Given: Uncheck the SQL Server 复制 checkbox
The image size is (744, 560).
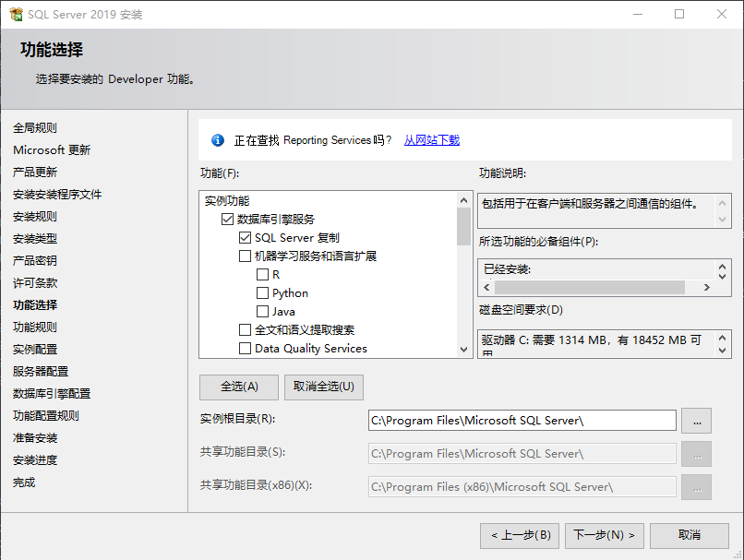Looking at the screenshot, I should pos(245,237).
